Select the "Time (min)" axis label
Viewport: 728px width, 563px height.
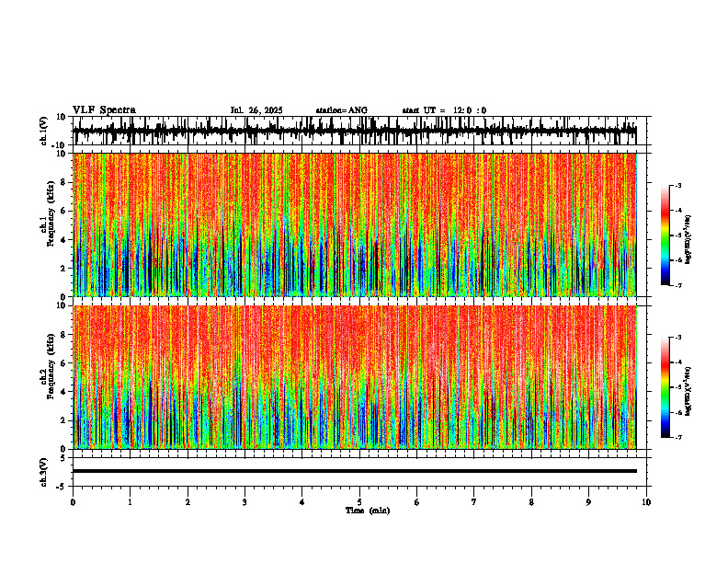click(x=368, y=511)
